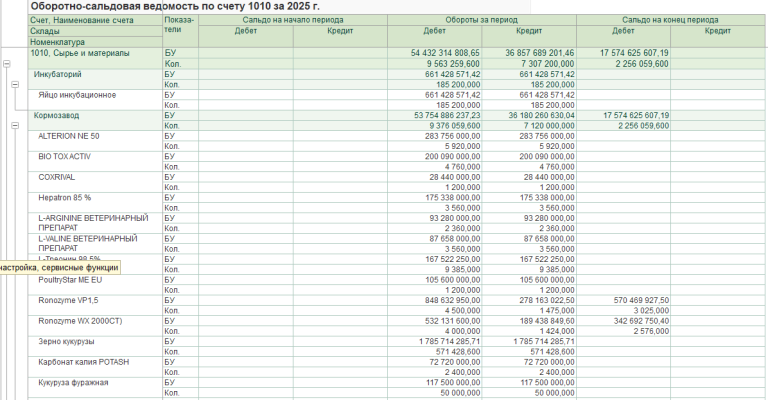This screenshot has width=768, height=400.
Task: Click BIO TOX ACTIV credit 200 090 000,00
Action: 547,157
